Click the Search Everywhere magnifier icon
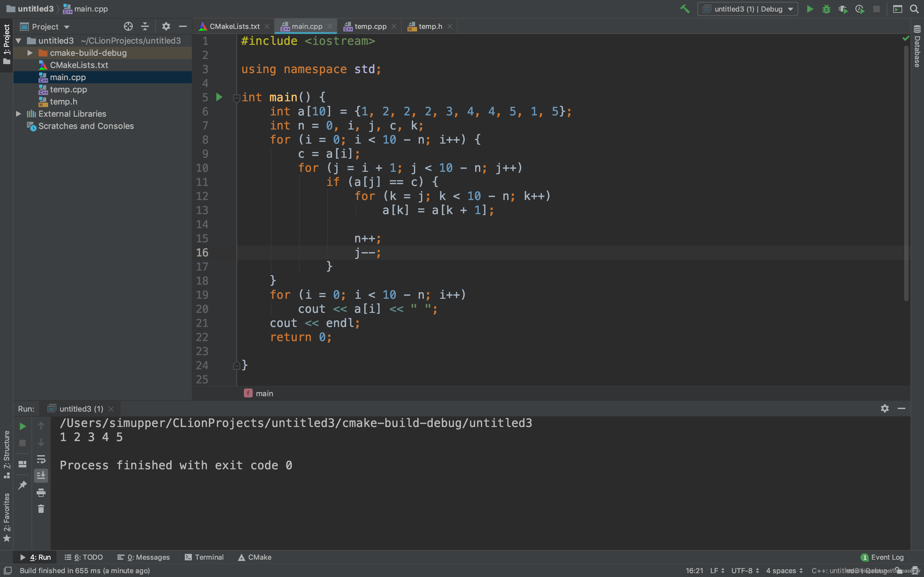This screenshot has height=577, width=924. coord(914,9)
